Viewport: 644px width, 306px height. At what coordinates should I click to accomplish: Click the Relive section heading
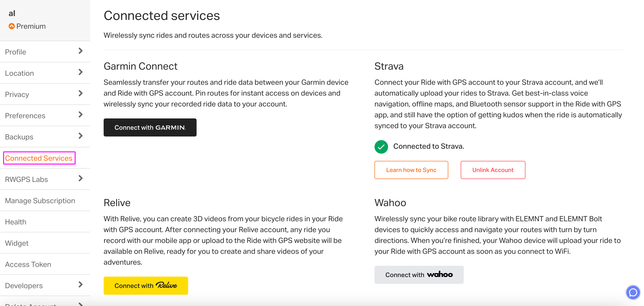click(117, 203)
